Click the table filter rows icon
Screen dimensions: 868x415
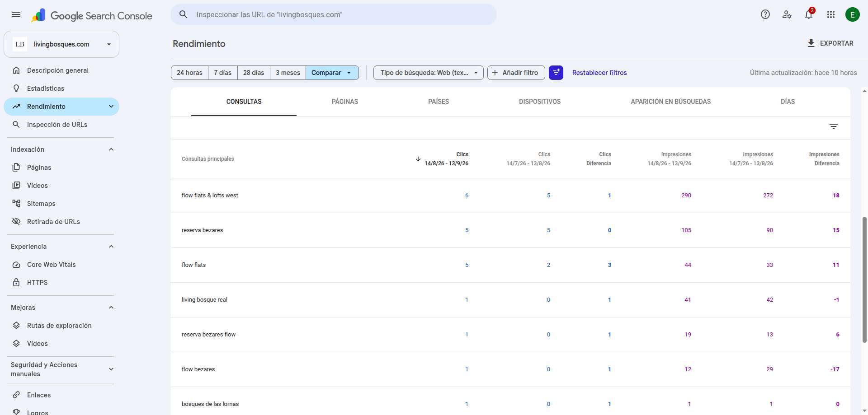tap(834, 126)
